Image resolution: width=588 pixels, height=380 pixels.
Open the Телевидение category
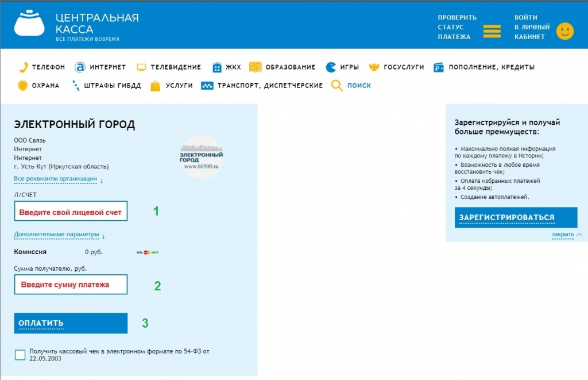point(176,67)
